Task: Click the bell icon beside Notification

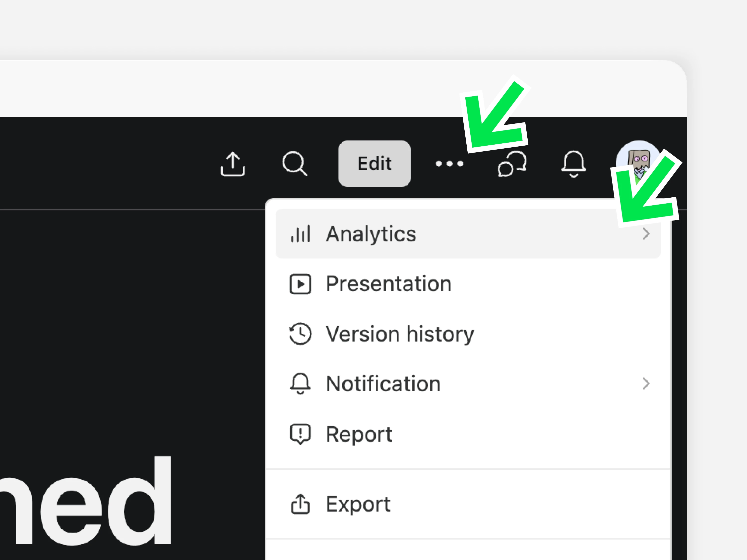Action: click(300, 384)
